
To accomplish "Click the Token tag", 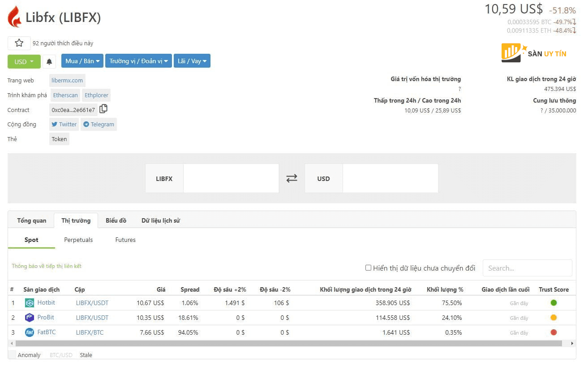I will click(59, 139).
